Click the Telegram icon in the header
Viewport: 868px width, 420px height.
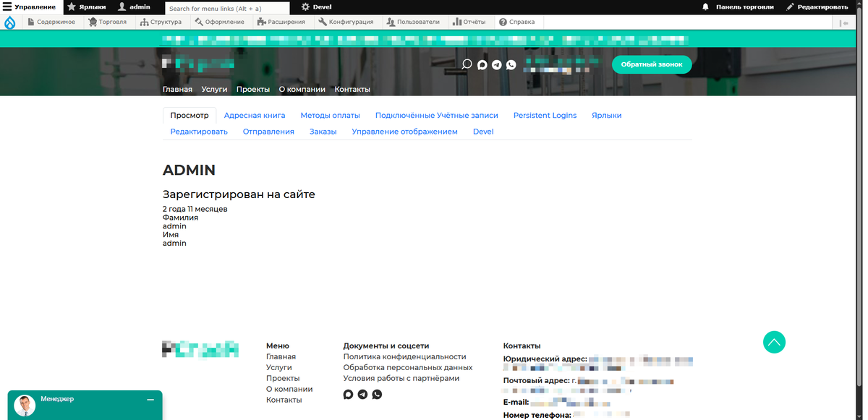[496, 64]
